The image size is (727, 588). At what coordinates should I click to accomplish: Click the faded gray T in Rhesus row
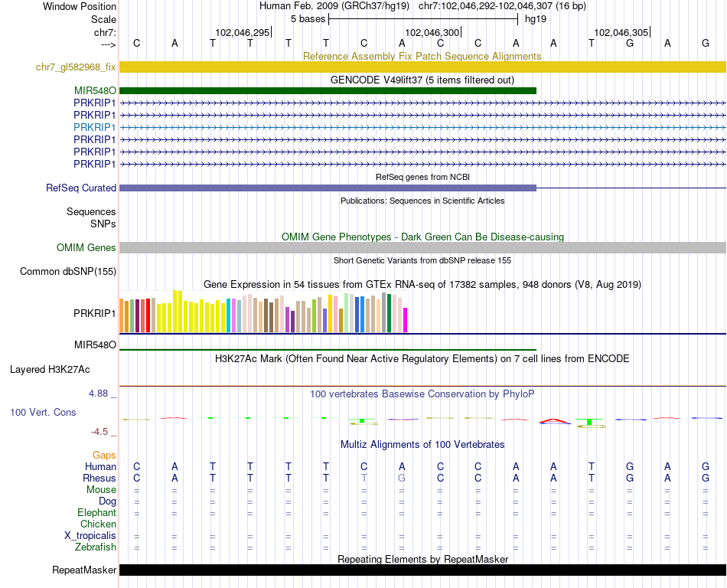click(x=364, y=478)
